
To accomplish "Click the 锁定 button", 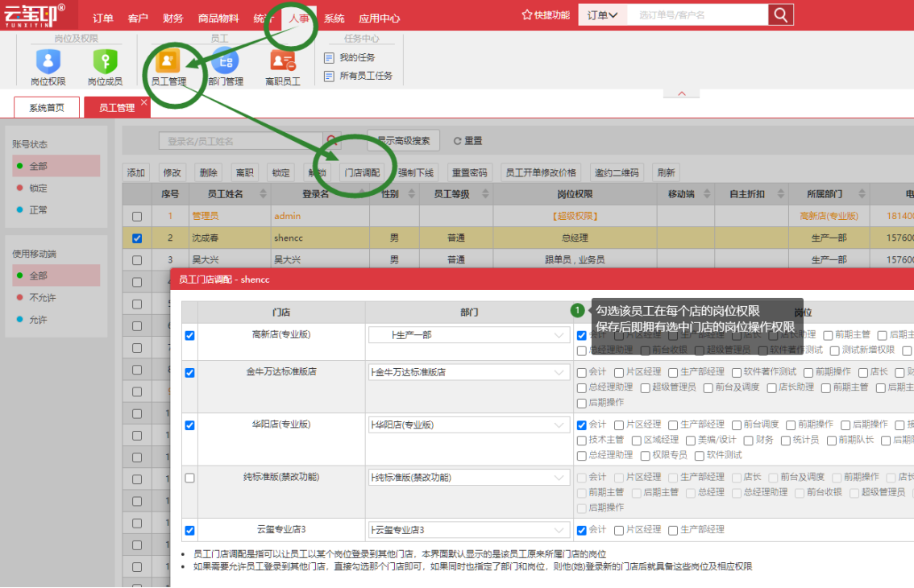I will coord(280,172).
